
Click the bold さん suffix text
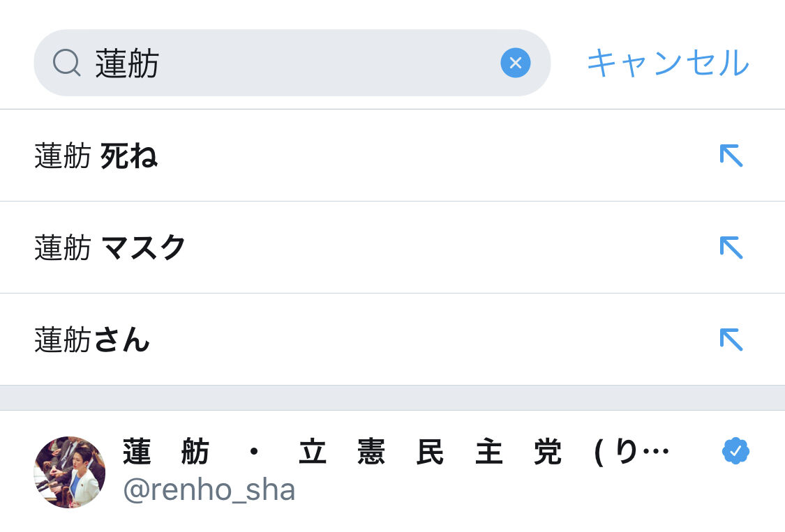pyautogui.click(x=121, y=340)
